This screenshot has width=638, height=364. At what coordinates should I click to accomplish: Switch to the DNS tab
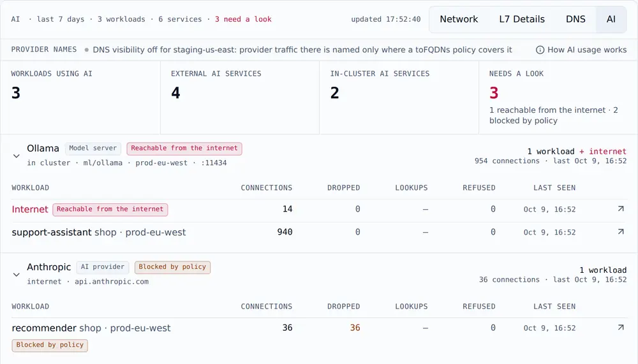575,19
